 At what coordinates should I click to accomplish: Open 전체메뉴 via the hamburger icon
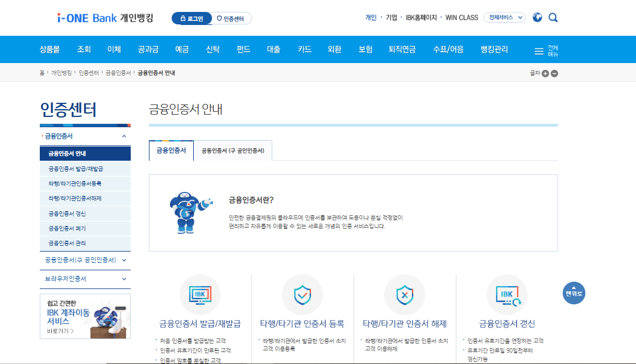539,50
